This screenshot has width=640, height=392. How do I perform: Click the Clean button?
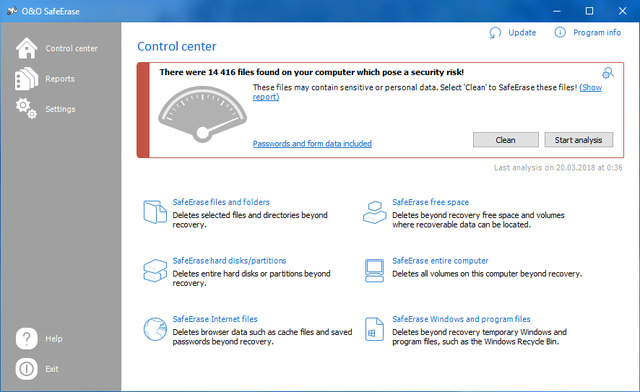(x=506, y=140)
